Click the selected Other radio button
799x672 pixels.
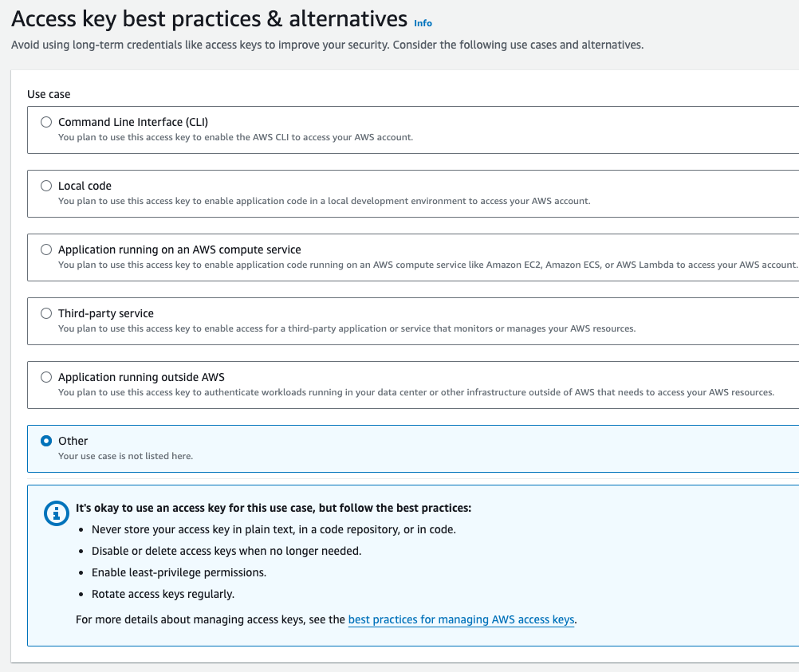point(46,441)
